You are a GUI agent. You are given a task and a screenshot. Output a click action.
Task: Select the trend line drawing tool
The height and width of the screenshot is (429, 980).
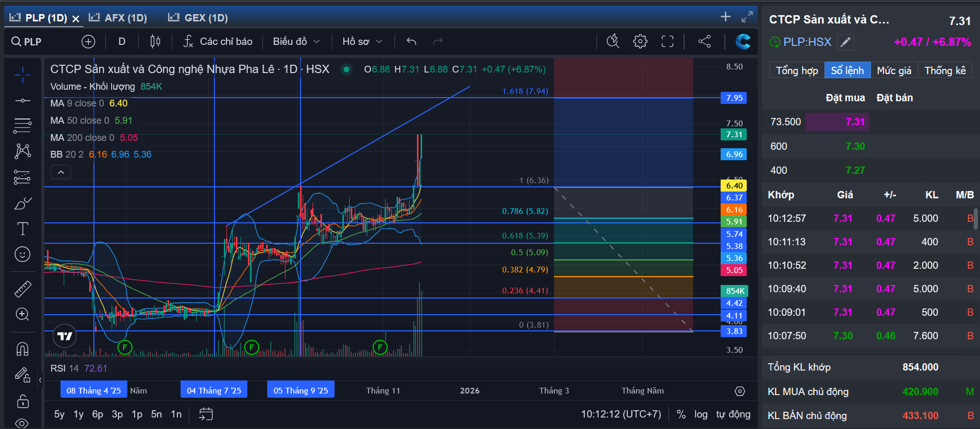click(22, 100)
